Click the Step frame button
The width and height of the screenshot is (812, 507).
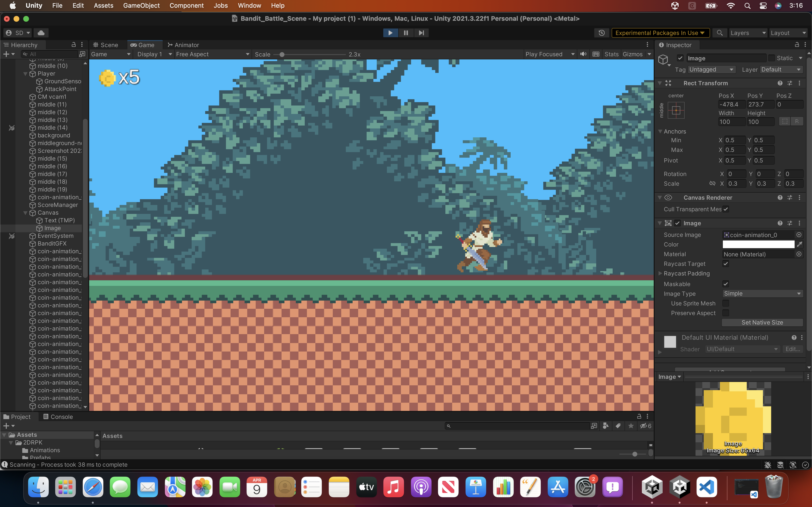[x=421, y=33]
